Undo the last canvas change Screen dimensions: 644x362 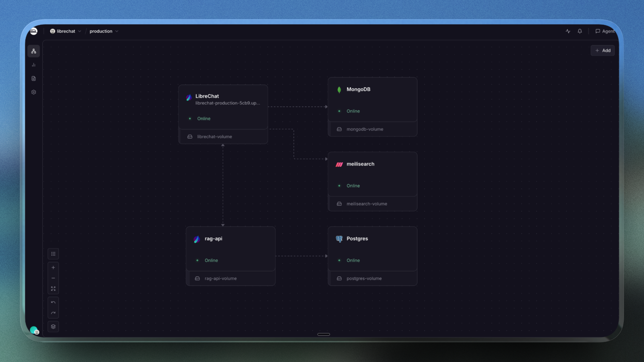click(x=53, y=302)
